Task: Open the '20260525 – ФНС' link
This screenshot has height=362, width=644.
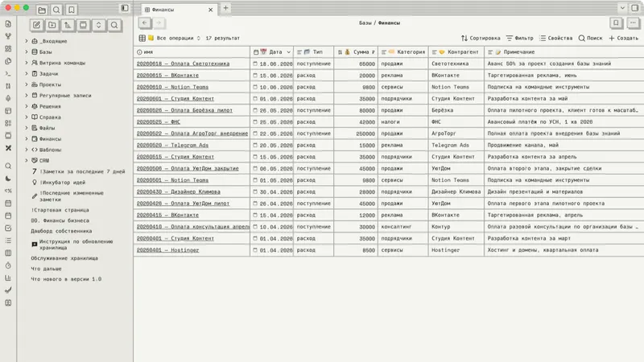Action: (158, 122)
